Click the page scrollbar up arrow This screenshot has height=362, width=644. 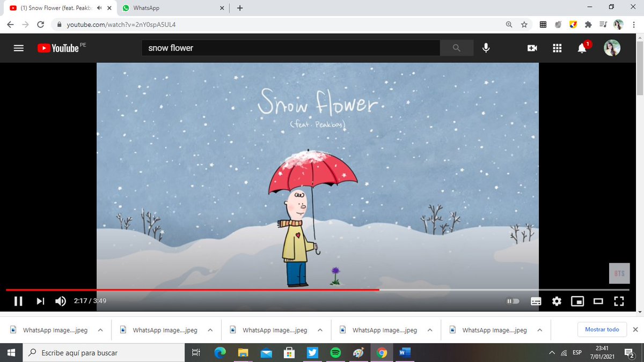pos(640,38)
